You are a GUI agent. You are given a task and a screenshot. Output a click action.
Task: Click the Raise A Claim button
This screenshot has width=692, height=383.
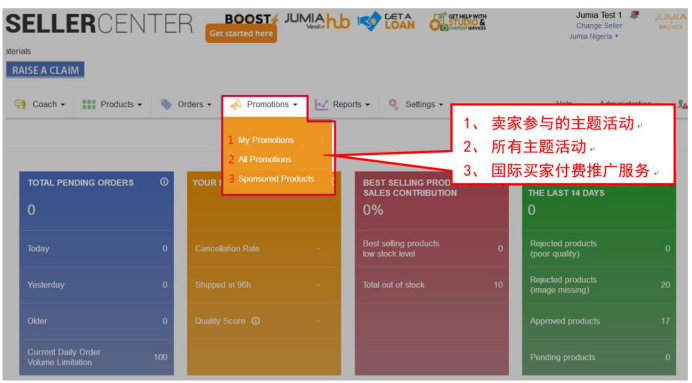[x=45, y=70]
